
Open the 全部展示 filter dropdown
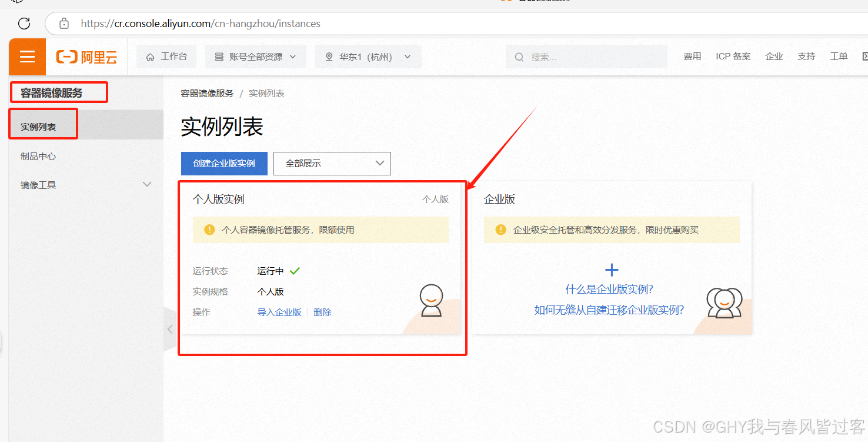coord(332,164)
